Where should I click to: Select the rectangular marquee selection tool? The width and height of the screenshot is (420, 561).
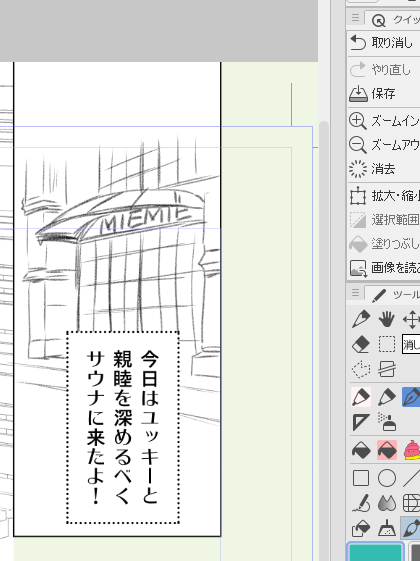pos(387,345)
